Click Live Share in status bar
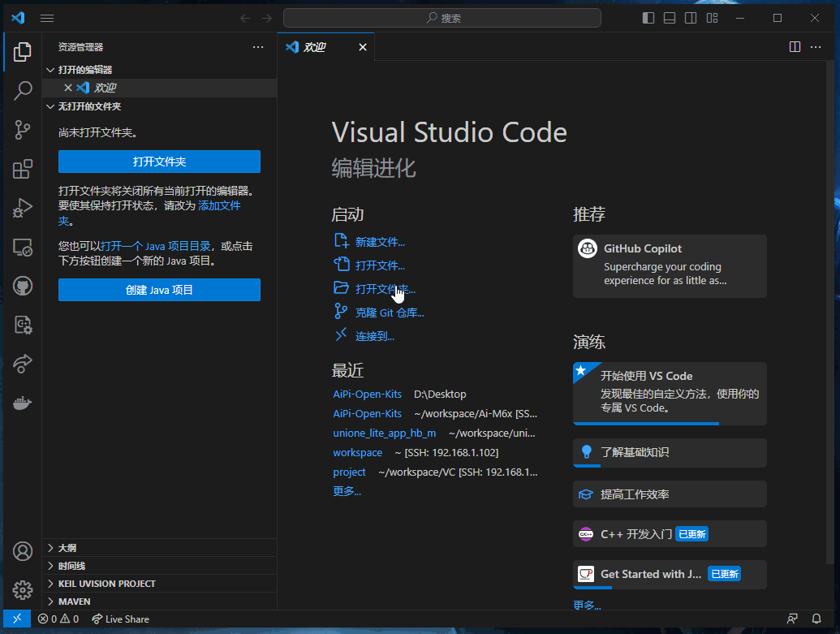Screen dimensions: 840x634 pyautogui.click(x=120, y=619)
